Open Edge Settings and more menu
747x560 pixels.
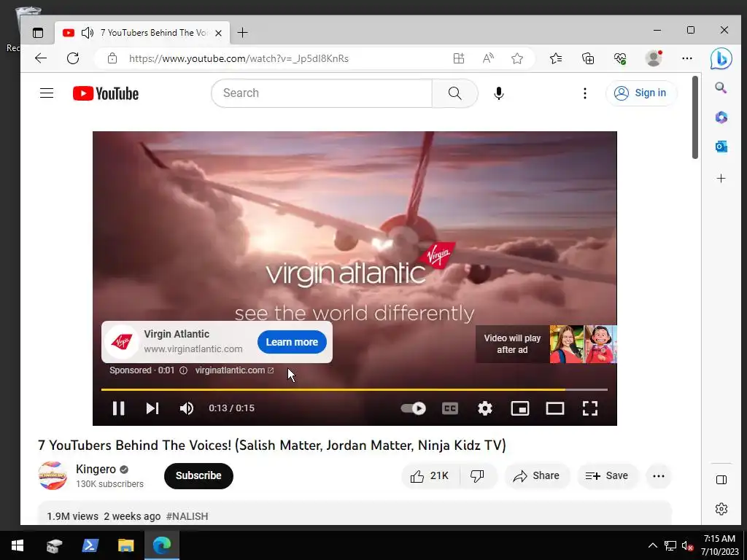pos(686,58)
